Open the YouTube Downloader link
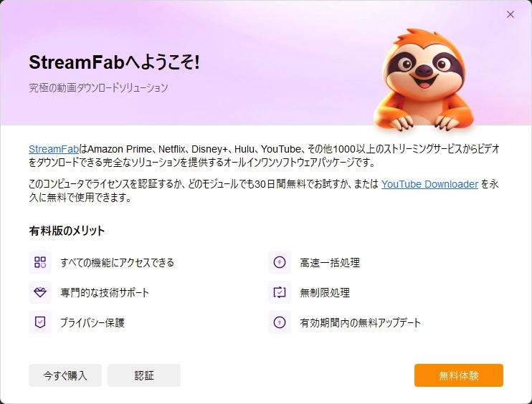This screenshot has height=404, width=532. click(x=429, y=184)
